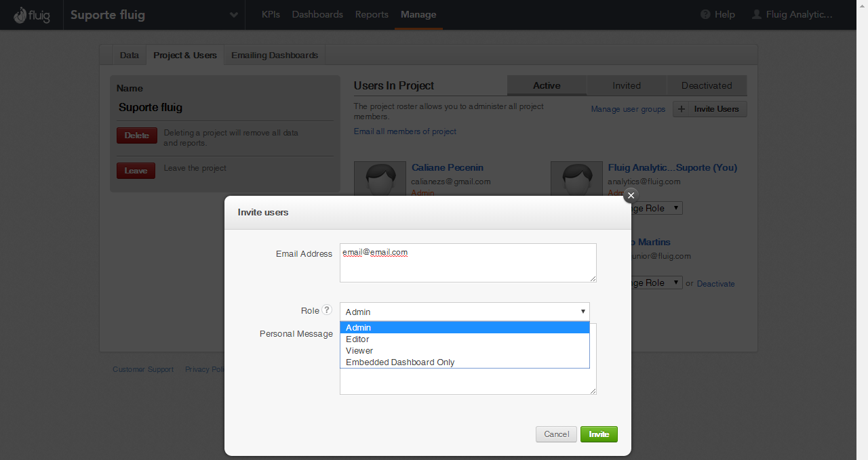Viewport: 868px width, 460px height.
Task: Open Fluig Analytic...Suporte (You) name link
Action: [673, 167]
